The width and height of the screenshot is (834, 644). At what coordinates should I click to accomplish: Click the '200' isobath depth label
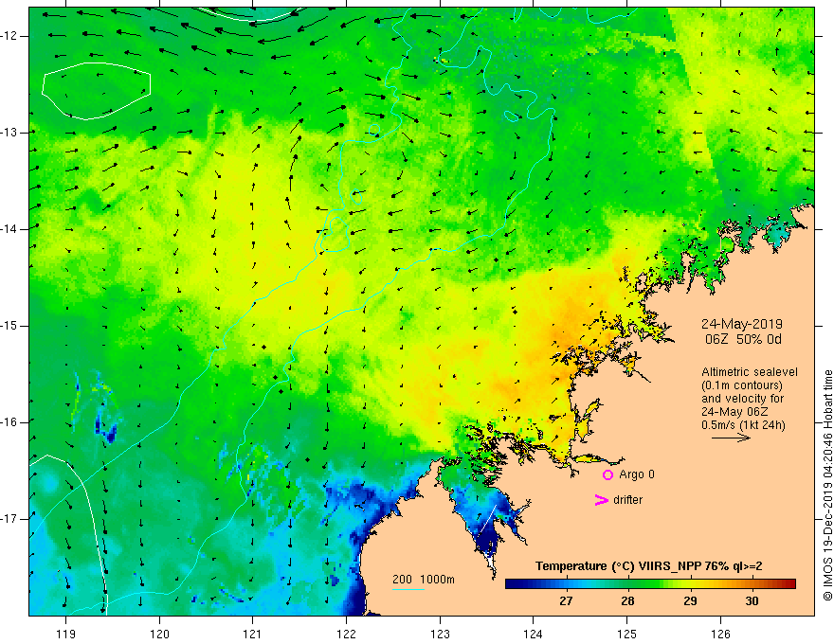(402, 580)
